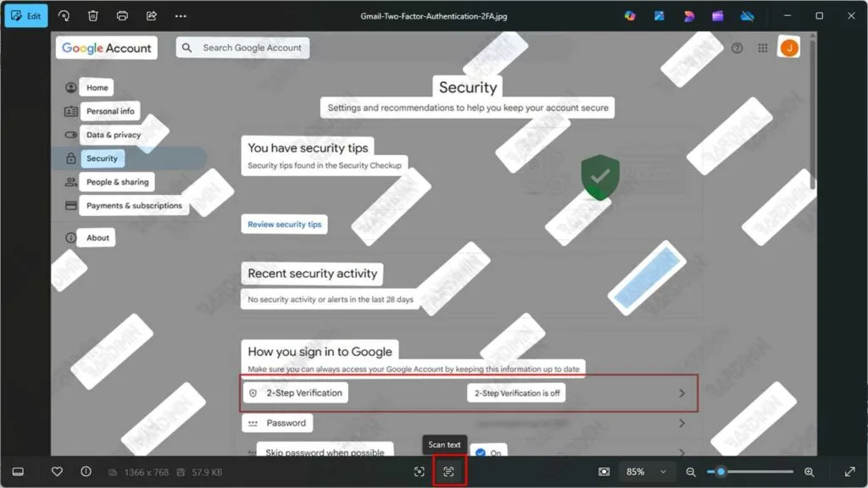Image resolution: width=868 pixels, height=488 pixels.
Task: Select the large 'Security' page heading text
Action: 468,87
